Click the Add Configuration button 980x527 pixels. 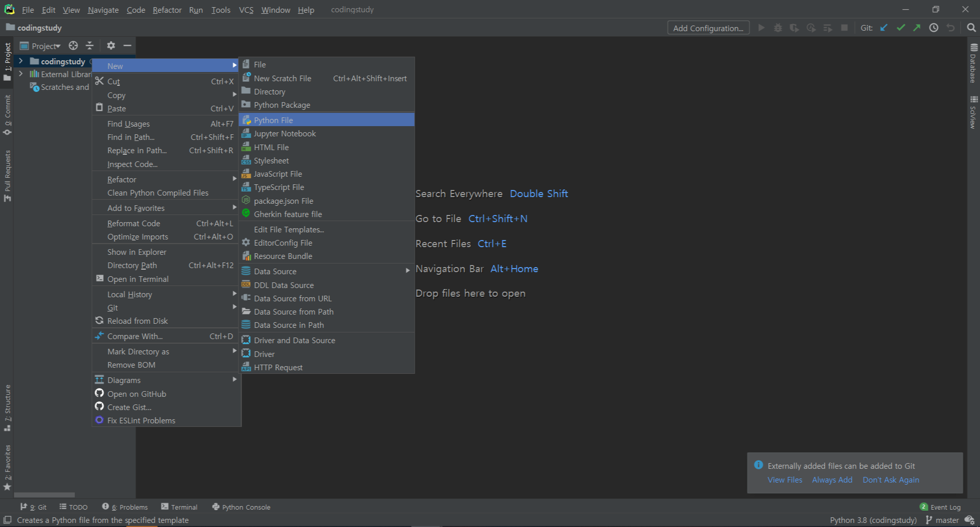point(708,28)
